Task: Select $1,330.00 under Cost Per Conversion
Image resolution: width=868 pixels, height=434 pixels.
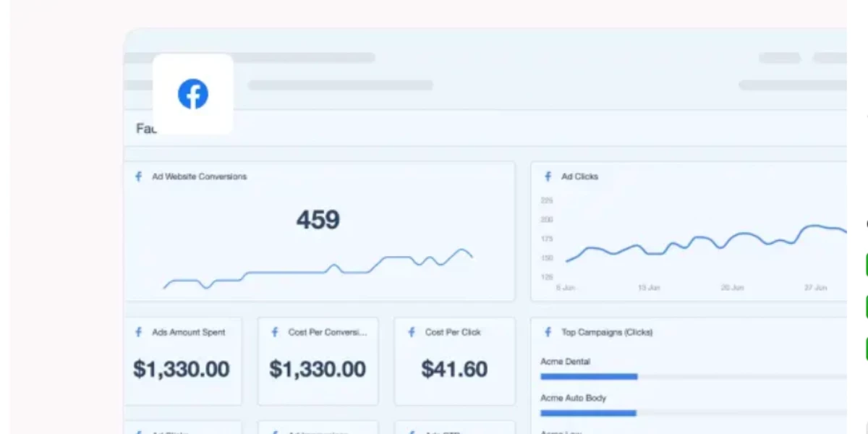Action: point(318,369)
